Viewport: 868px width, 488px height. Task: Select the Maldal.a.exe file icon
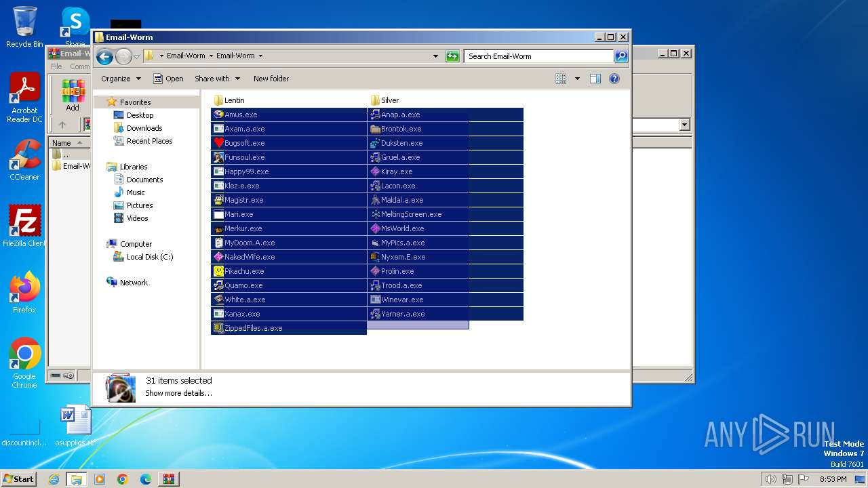pos(375,200)
